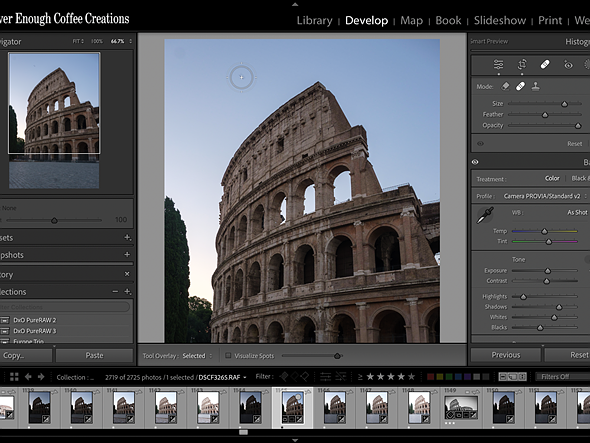
Task: Filter by master photos kind icon
Action: [x=503, y=376]
